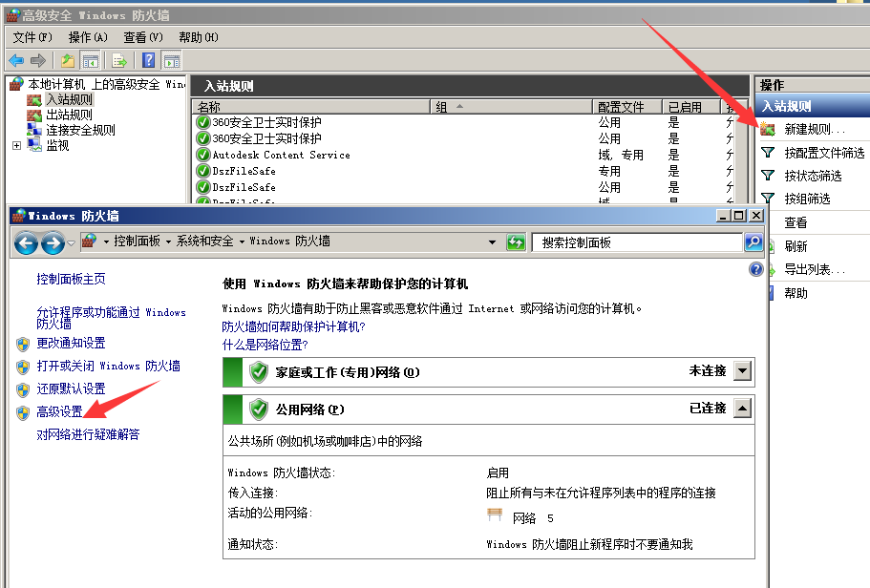Click the refresh button beside address bar
This screenshot has width=870, height=588.
[516, 242]
